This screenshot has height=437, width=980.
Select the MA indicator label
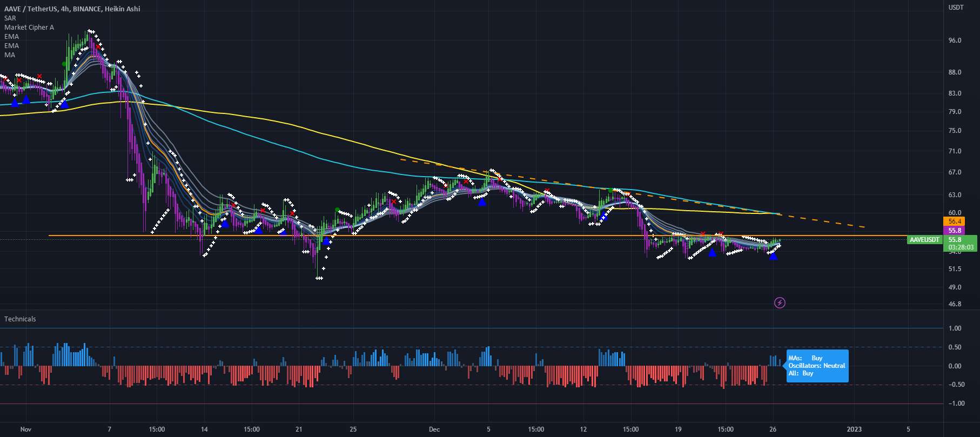tap(10, 55)
